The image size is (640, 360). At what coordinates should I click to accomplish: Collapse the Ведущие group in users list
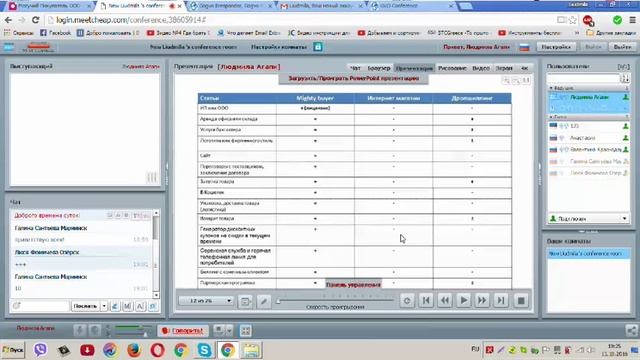(551, 88)
